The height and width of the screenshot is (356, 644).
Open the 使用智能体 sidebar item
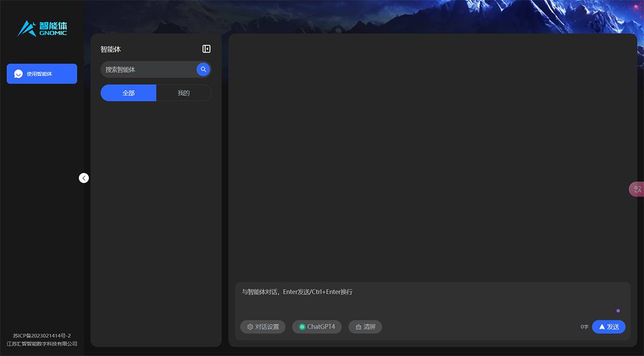coord(42,74)
